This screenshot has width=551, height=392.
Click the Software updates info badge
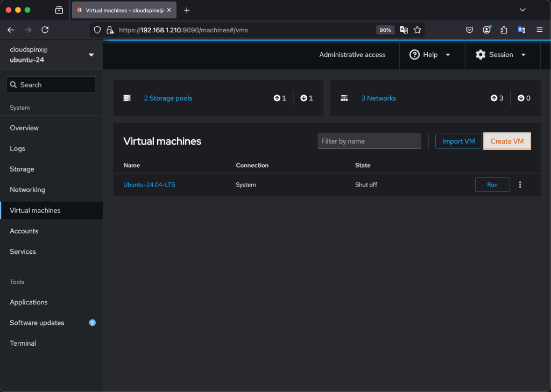pos(93,323)
